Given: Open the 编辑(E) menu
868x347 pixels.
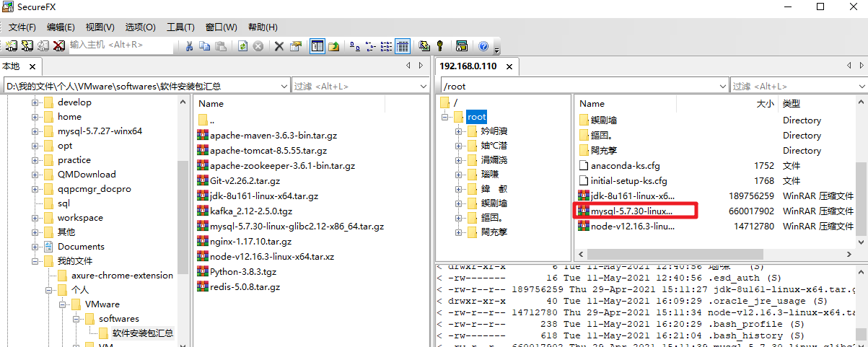Looking at the screenshot, I should [x=61, y=27].
